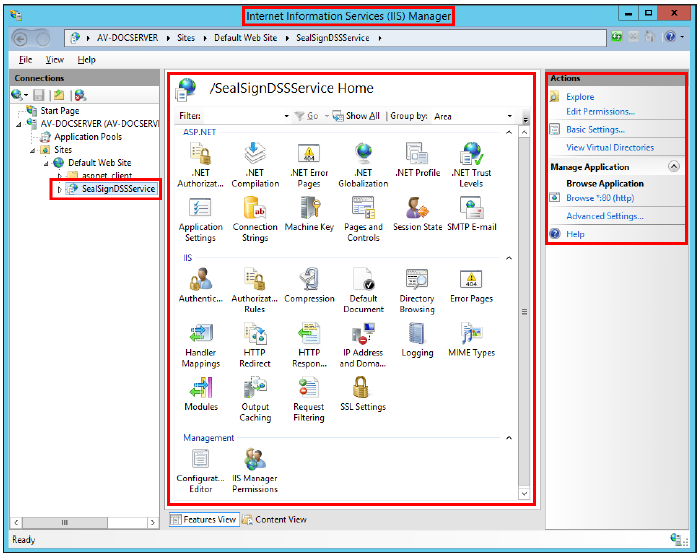Click the Edit Permissions link

click(600, 112)
